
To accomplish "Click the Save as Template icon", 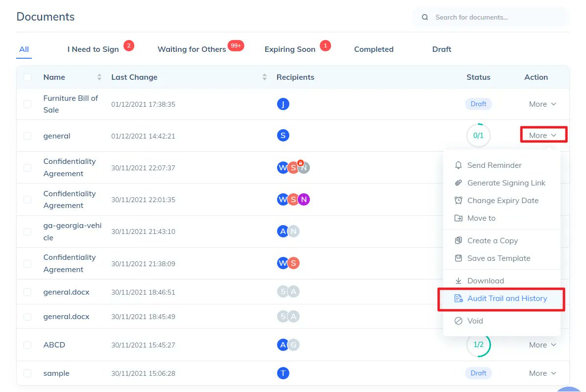I will 458,258.
